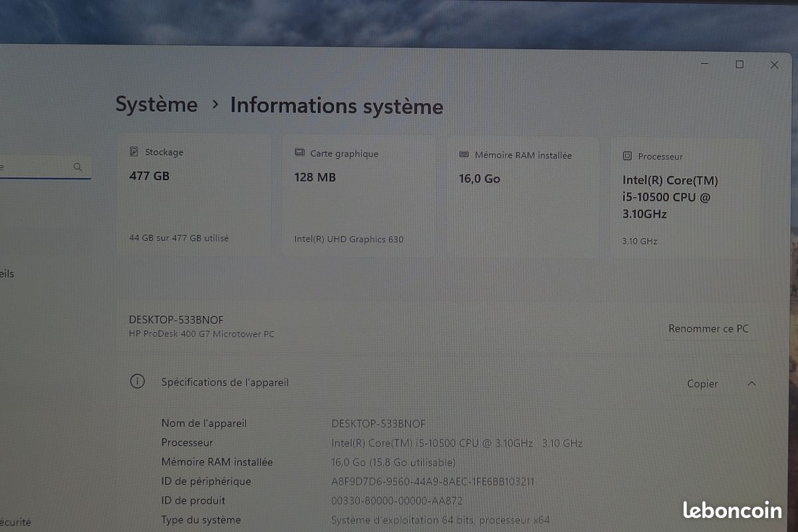
Task: Focus the settings search field
Action: (x=44, y=167)
